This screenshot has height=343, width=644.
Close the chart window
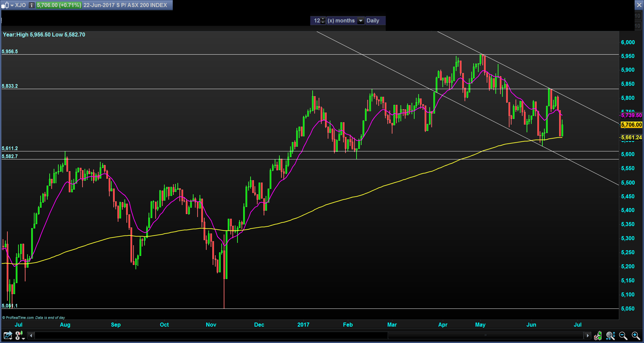(639, 5)
